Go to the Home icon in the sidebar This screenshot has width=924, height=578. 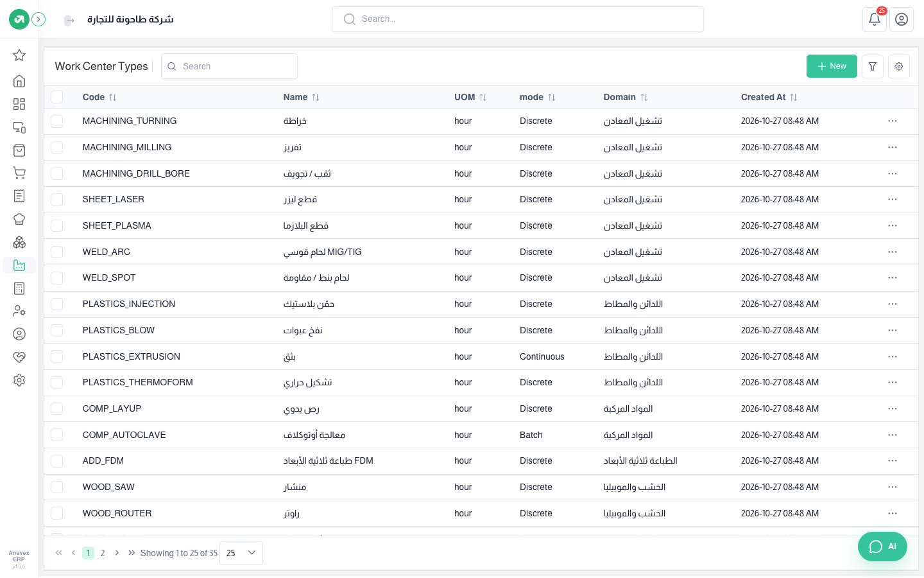pos(19,81)
